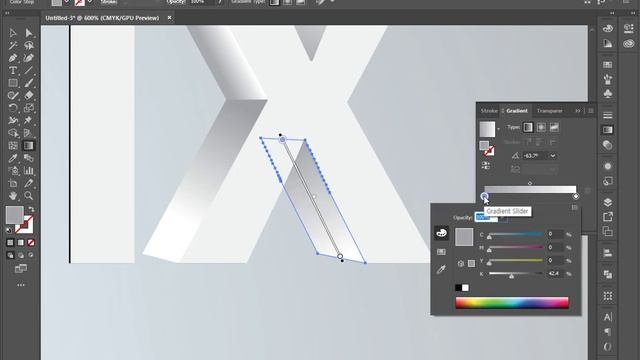
Task: Select the Symbol Sprayer tool
Action: 13,171
